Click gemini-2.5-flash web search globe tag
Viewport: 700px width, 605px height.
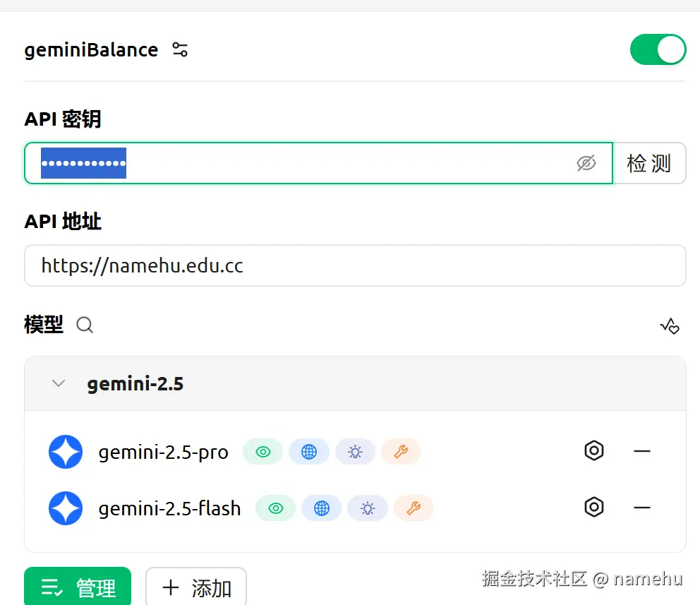click(322, 508)
